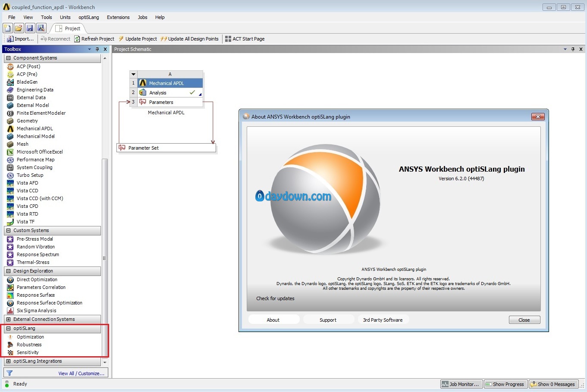Screen dimensions: 587x392
Task: Open the ACT Start Page
Action: coord(245,39)
